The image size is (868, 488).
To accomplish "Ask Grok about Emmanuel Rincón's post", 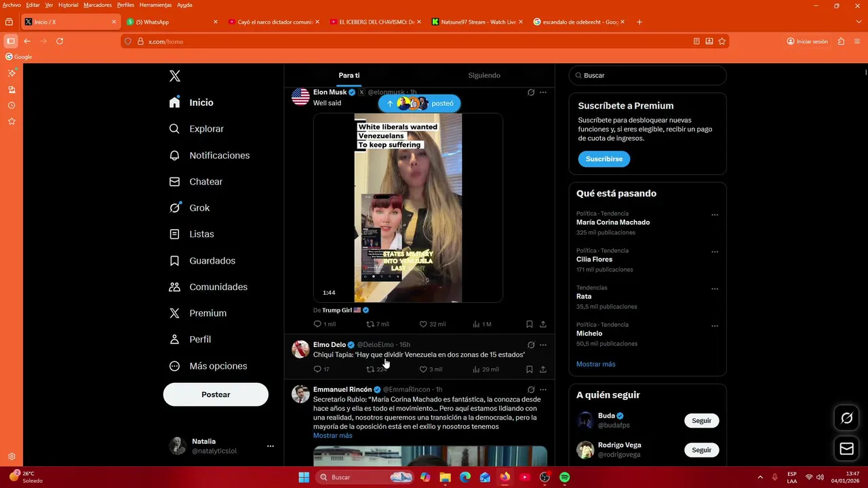I will click(x=531, y=390).
